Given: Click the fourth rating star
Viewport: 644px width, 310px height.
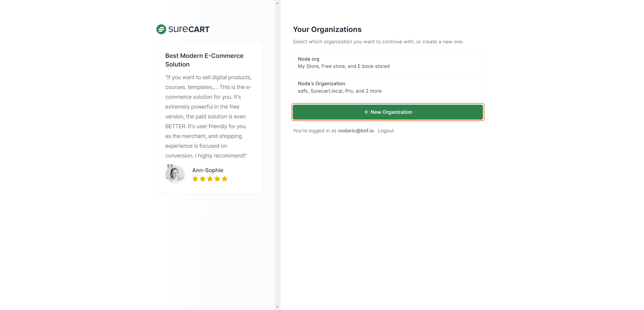Looking at the screenshot, I should click(217, 179).
